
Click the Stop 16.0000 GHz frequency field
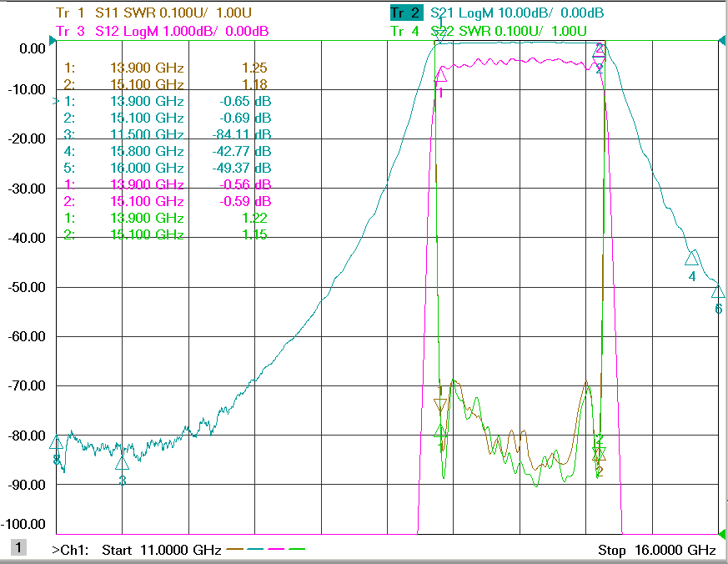click(x=657, y=550)
